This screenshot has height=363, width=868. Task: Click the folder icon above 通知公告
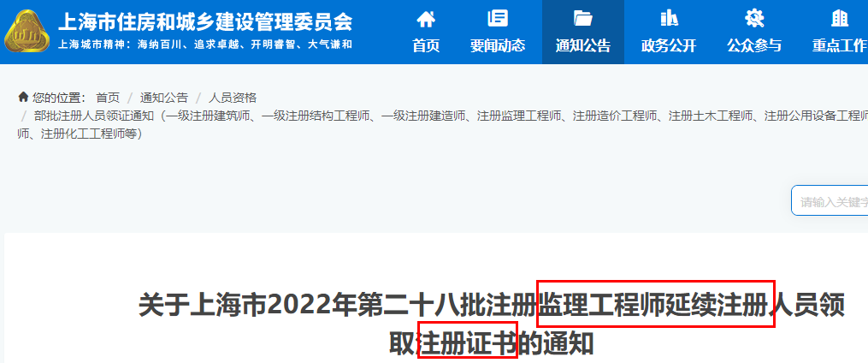point(583,18)
